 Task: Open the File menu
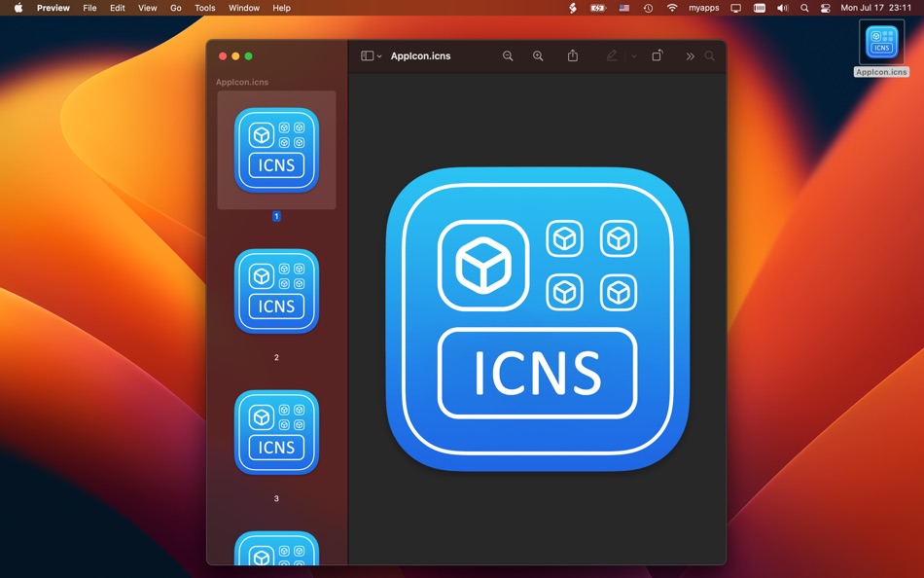(89, 8)
